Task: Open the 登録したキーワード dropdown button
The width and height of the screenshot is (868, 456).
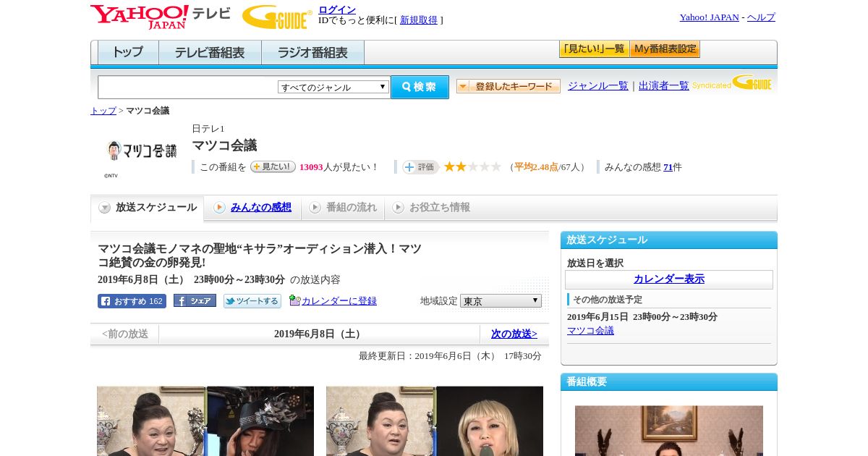Action: 509,86
